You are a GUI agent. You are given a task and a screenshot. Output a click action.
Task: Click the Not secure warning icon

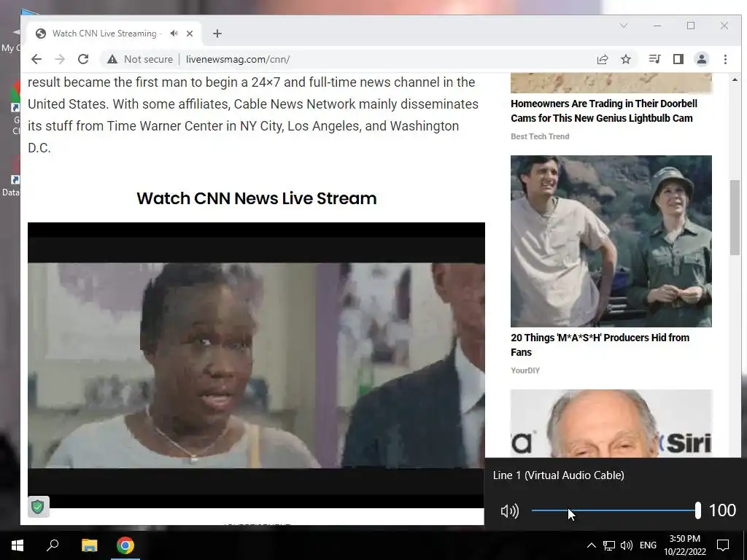click(112, 59)
